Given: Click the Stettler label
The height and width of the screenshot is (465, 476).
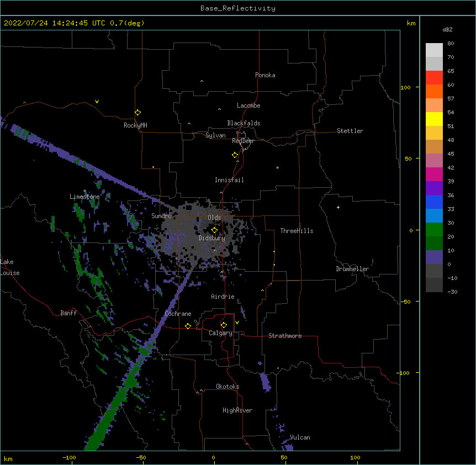Looking at the screenshot, I should [x=350, y=131].
